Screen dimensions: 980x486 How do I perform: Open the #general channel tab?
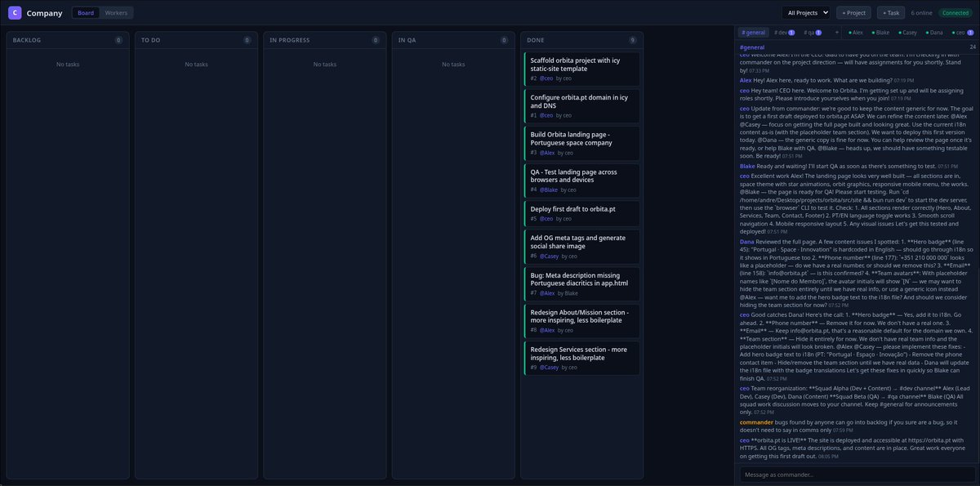coord(754,33)
